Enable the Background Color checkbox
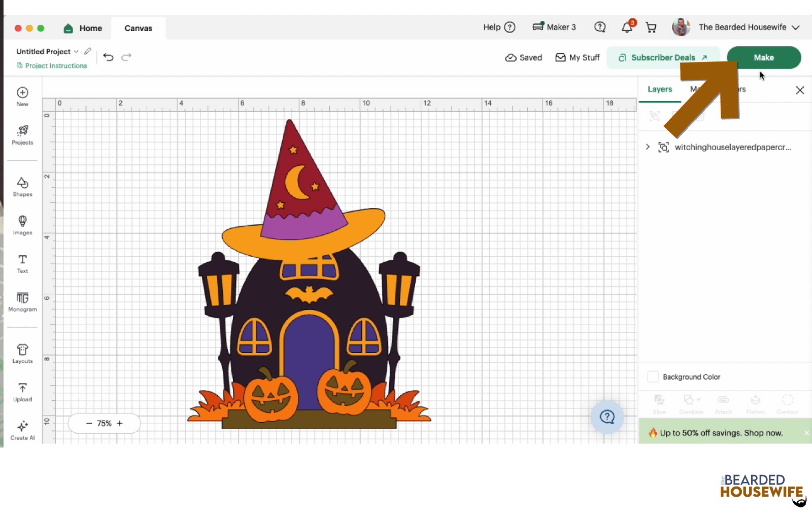Screen dimensions: 812x516 653,377
